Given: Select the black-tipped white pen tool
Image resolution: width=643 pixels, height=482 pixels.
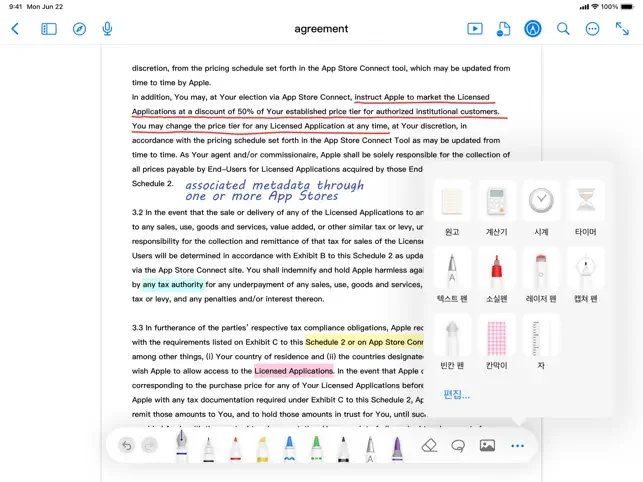Looking at the screenshot, I should click(x=208, y=448).
